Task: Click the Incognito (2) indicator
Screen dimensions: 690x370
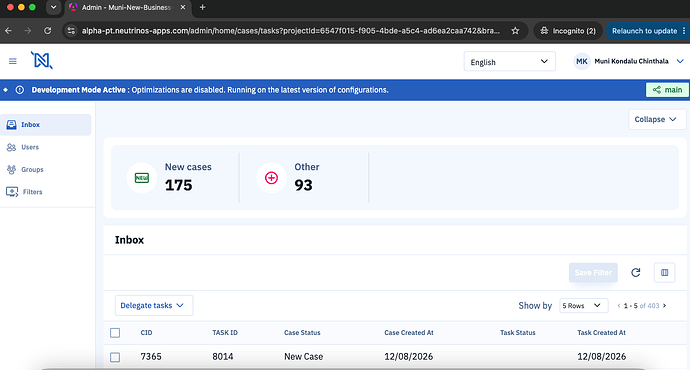Action: pyautogui.click(x=568, y=31)
